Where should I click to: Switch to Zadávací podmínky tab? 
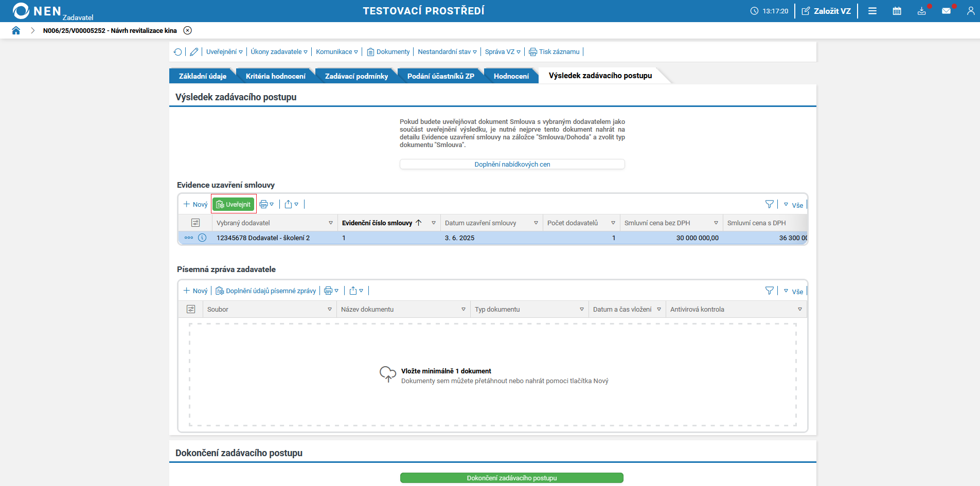(357, 76)
